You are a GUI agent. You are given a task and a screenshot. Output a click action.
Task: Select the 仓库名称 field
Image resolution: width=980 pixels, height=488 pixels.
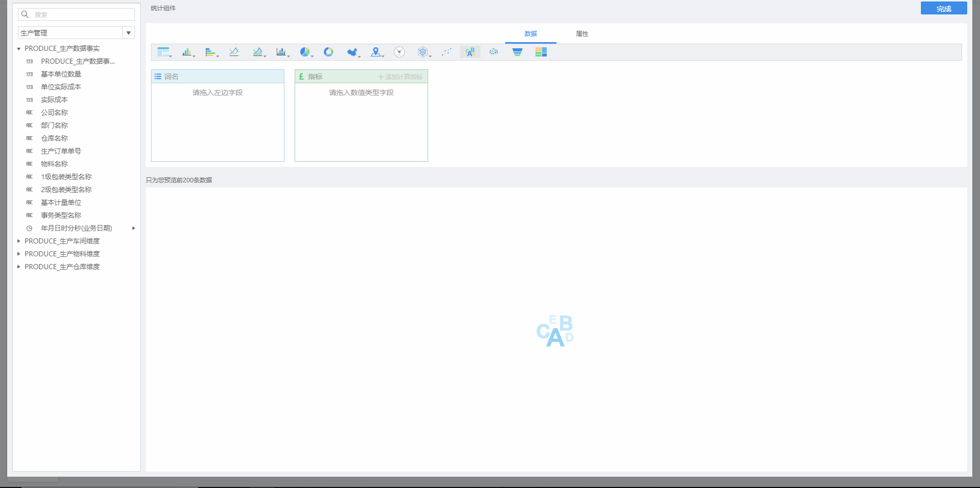click(54, 138)
